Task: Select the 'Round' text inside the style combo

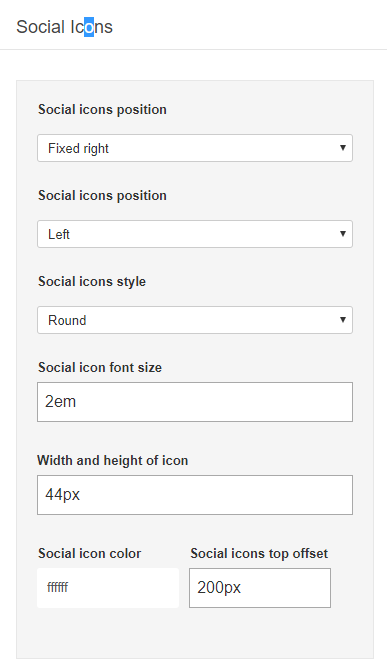Action: (67, 320)
